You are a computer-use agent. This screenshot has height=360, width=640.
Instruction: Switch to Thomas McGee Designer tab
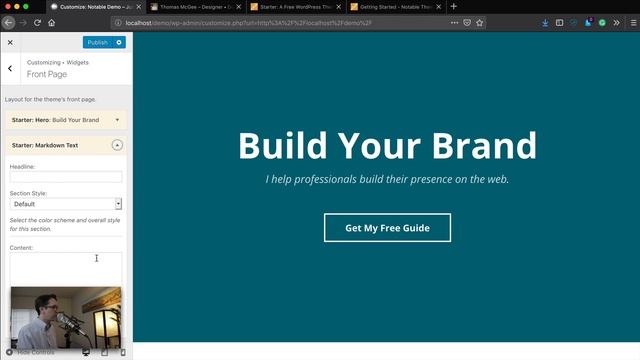196,7
